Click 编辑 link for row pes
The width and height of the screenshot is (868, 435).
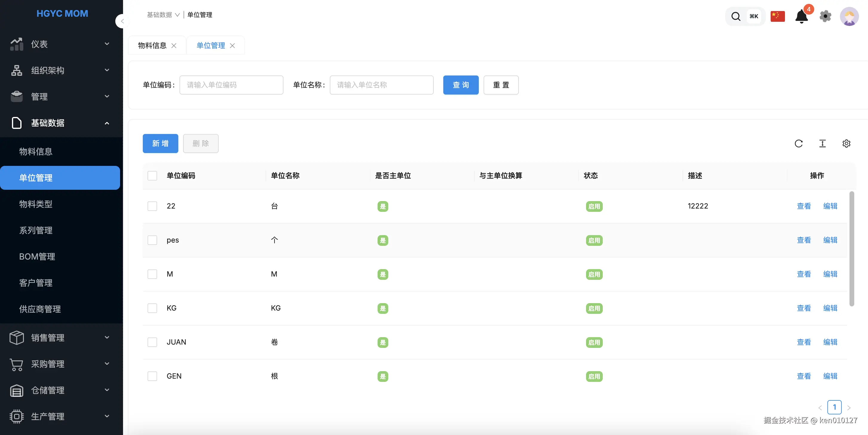[830, 240]
